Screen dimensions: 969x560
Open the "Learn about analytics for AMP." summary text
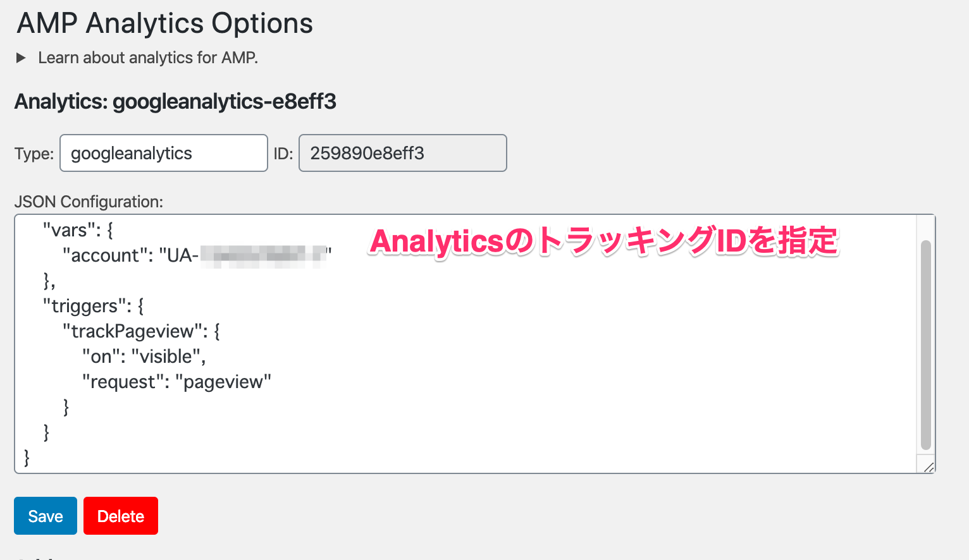point(148,58)
